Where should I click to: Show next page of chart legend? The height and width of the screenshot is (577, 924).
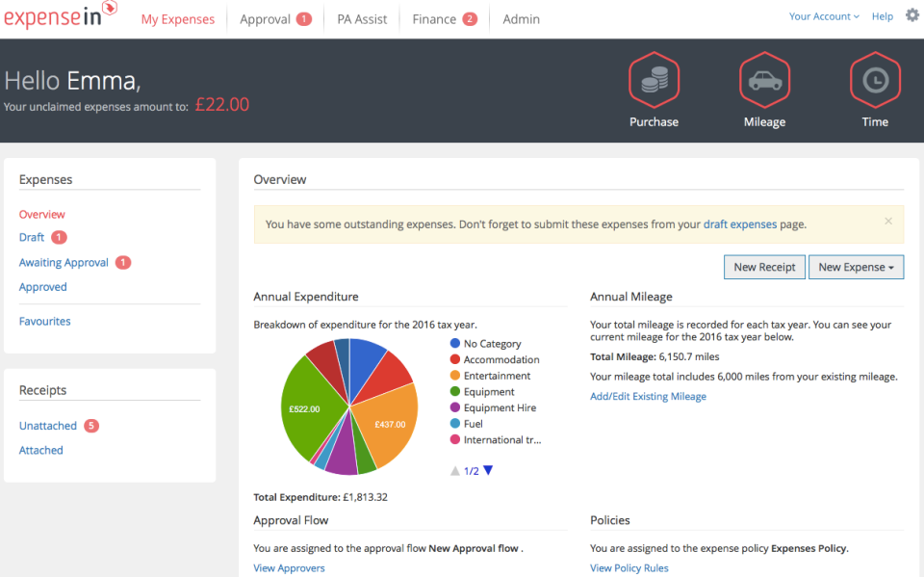click(489, 470)
